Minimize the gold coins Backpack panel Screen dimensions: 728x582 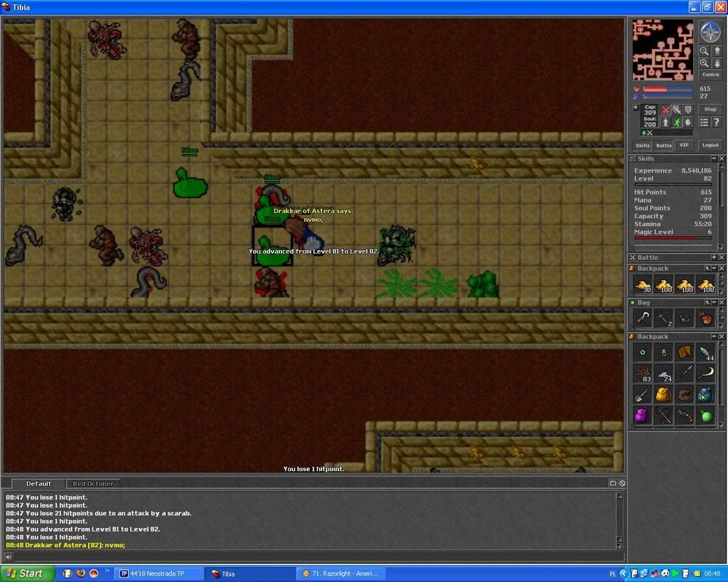pyautogui.click(x=714, y=268)
